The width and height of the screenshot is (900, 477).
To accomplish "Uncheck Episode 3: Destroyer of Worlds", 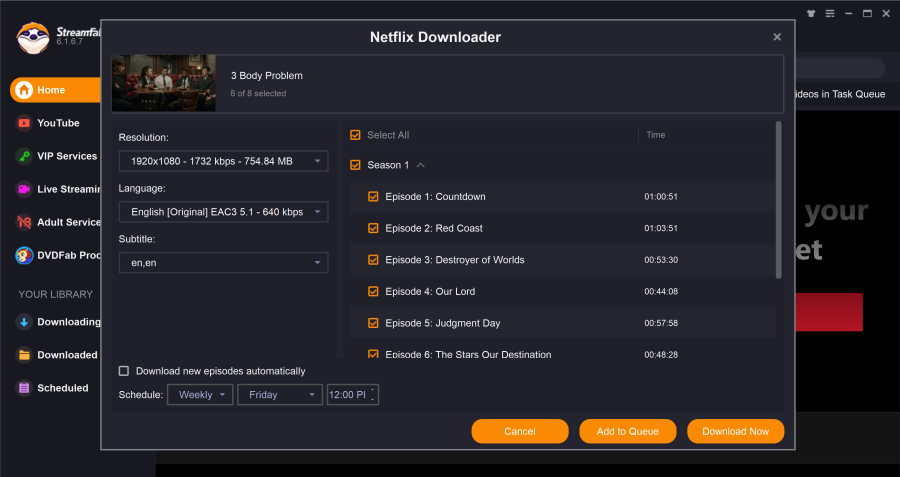I will (x=373, y=260).
